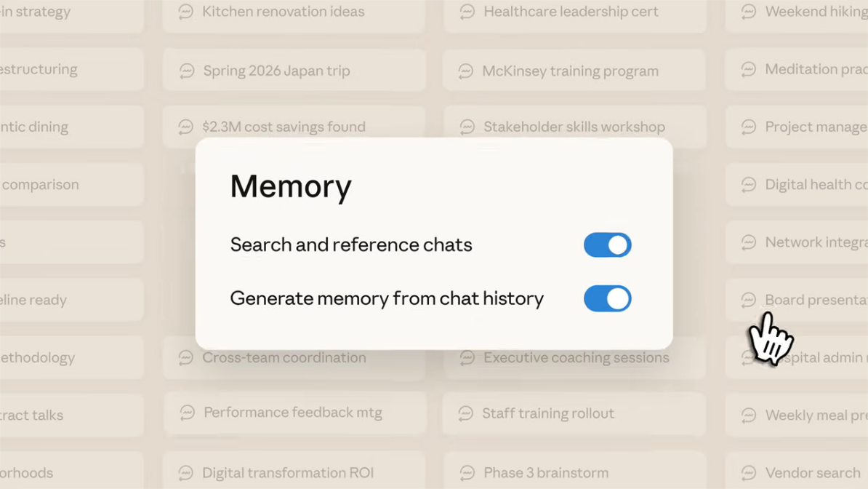
Task: Select the Digital health chat entry
Action: (814, 185)
